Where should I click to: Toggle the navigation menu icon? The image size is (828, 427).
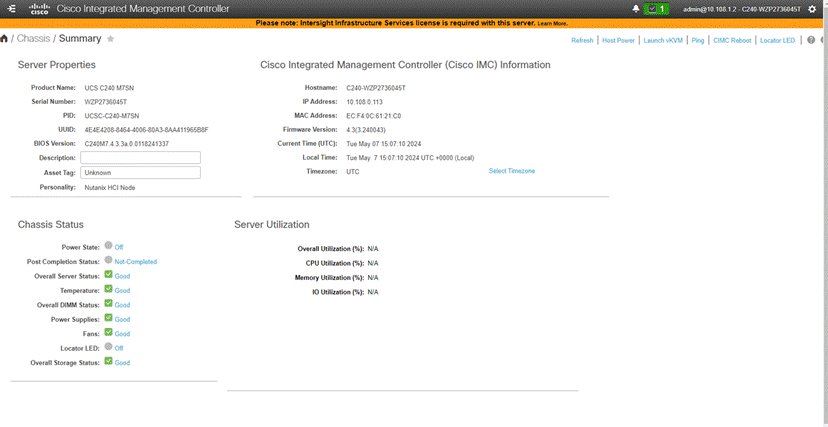13,9
